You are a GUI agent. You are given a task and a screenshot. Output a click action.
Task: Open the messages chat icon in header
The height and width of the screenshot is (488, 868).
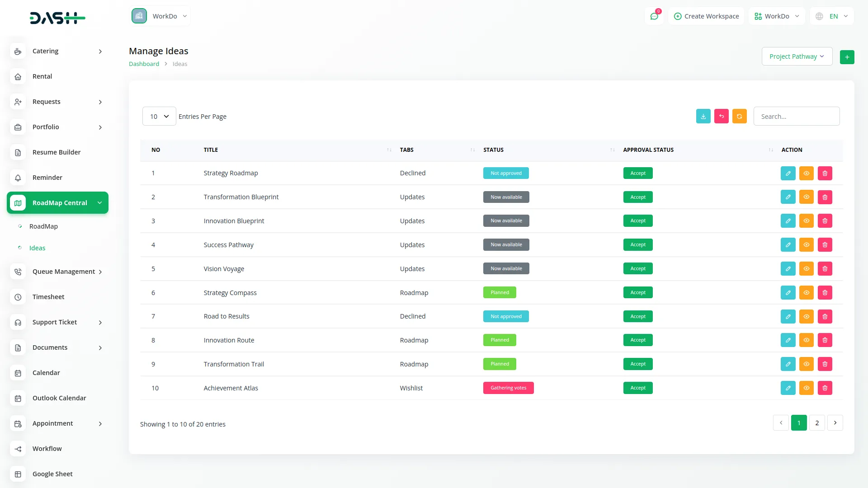[654, 16]
